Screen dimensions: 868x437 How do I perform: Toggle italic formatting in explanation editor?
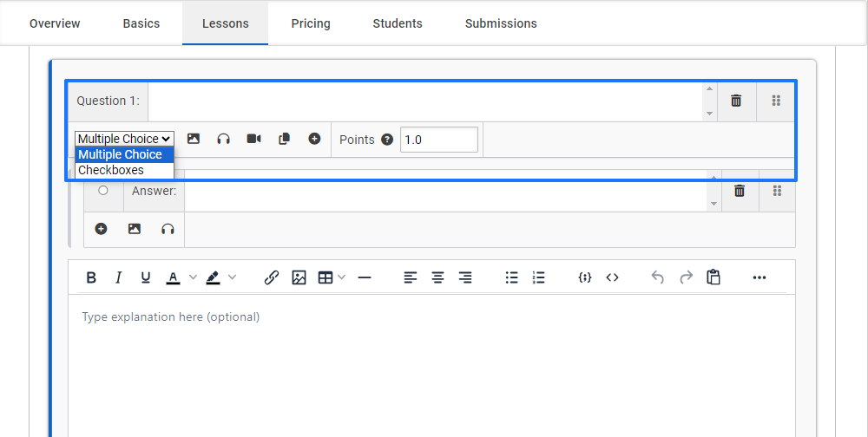(x=118, y=277)
